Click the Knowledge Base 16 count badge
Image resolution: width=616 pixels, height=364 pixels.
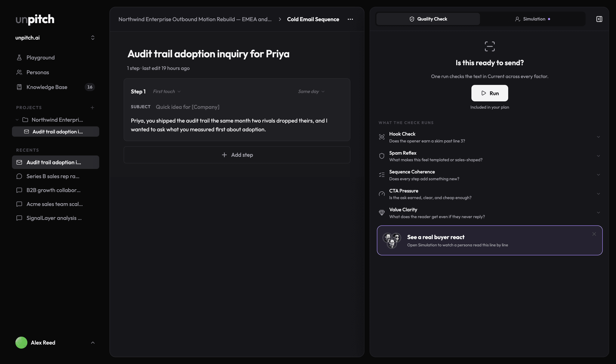[x=90, y=87]
